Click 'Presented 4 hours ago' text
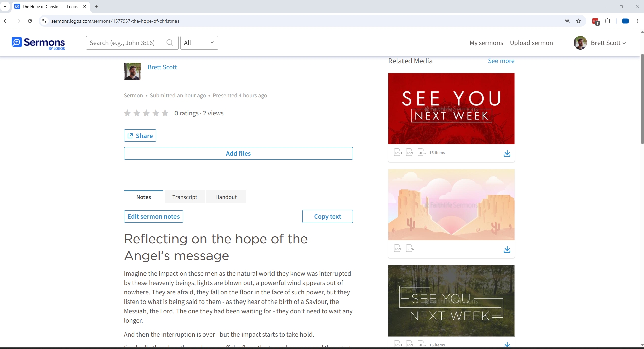Viewport: 644px width, 349px height. coord(240,95)
